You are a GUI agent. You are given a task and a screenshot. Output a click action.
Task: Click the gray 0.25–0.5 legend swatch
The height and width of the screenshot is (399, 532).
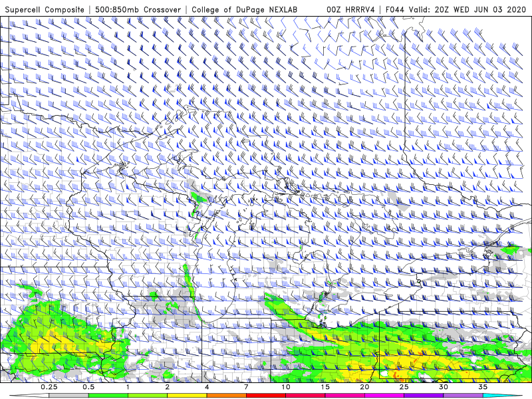68,396
